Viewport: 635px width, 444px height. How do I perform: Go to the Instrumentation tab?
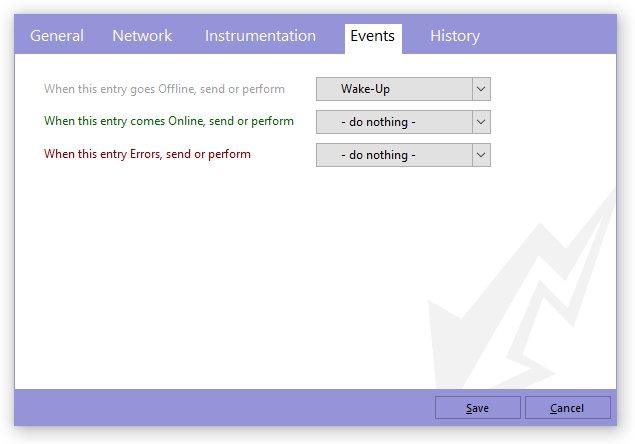[x=260, y=36]
